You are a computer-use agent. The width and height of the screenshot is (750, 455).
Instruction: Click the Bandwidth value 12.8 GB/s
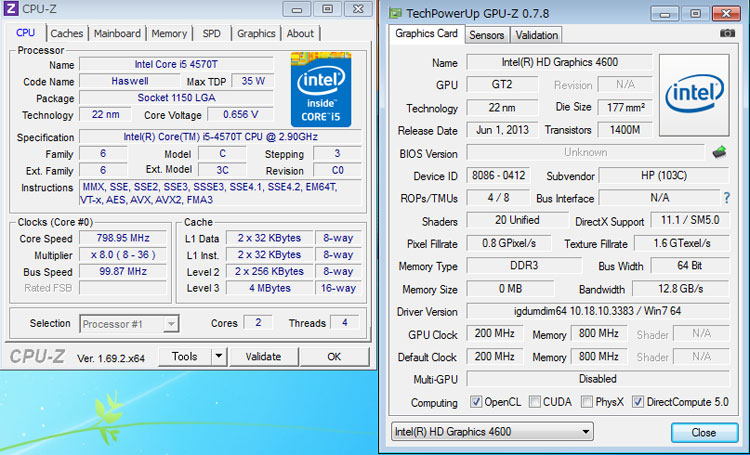681,289
